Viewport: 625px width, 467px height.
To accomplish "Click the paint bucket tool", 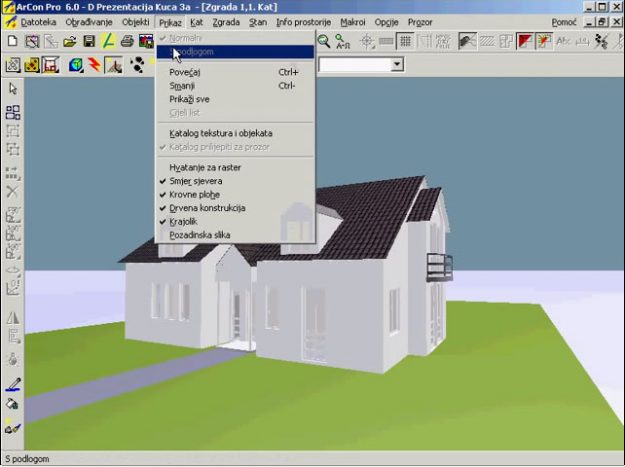I will tap(13, 405).
